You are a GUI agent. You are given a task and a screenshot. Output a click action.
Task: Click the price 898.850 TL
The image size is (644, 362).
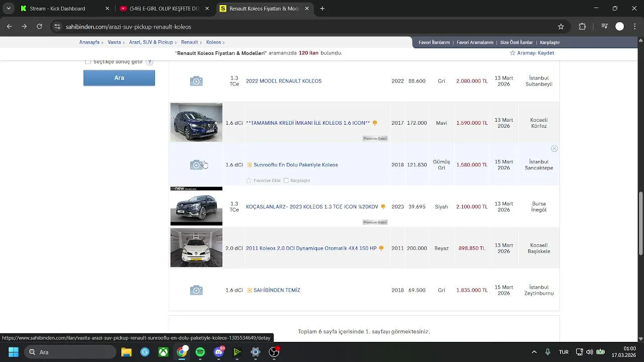click(x=472, y=248)
